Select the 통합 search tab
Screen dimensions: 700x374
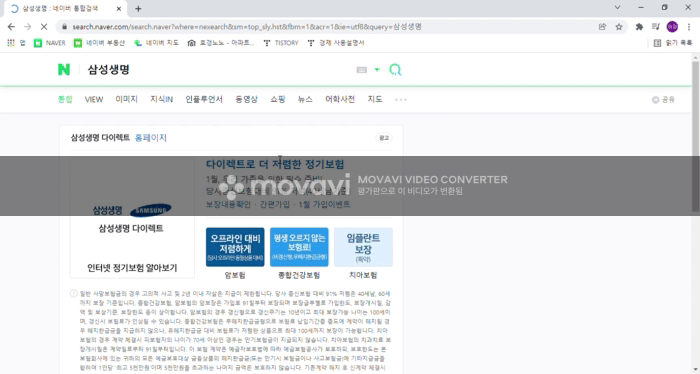[65, 99]
